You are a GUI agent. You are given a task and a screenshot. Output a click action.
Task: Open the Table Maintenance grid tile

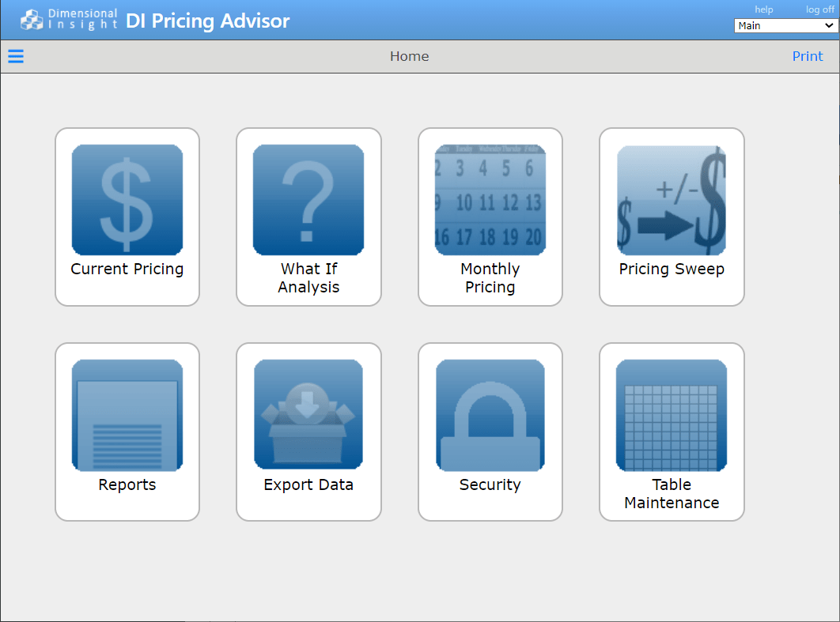(672, 432)
